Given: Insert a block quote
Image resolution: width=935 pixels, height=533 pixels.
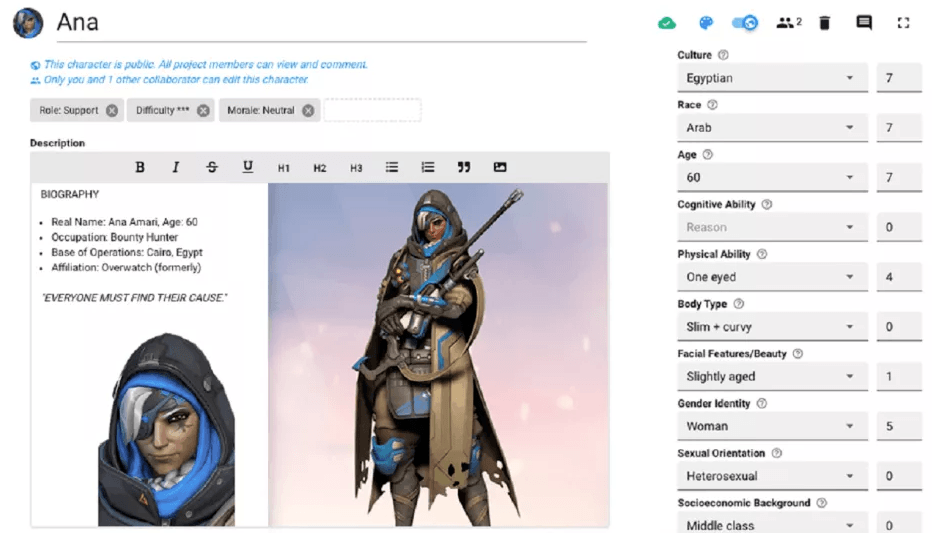Looking at the screenshot, I should pos(464,167).
